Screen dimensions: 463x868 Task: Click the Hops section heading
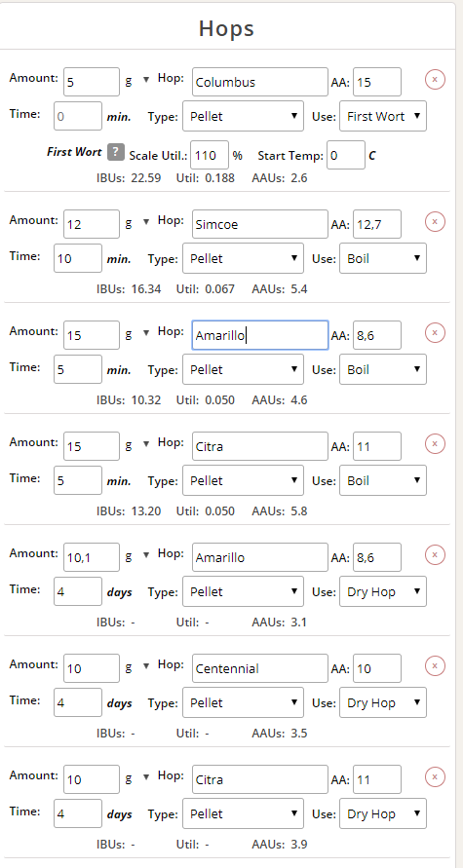point(226,28)
